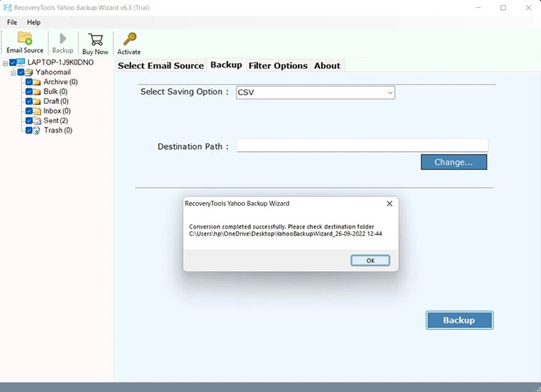Switch to the Backup tab
The width and height of the screenshot is (541, 392).
pyautogui.click(x=226, y=65)
